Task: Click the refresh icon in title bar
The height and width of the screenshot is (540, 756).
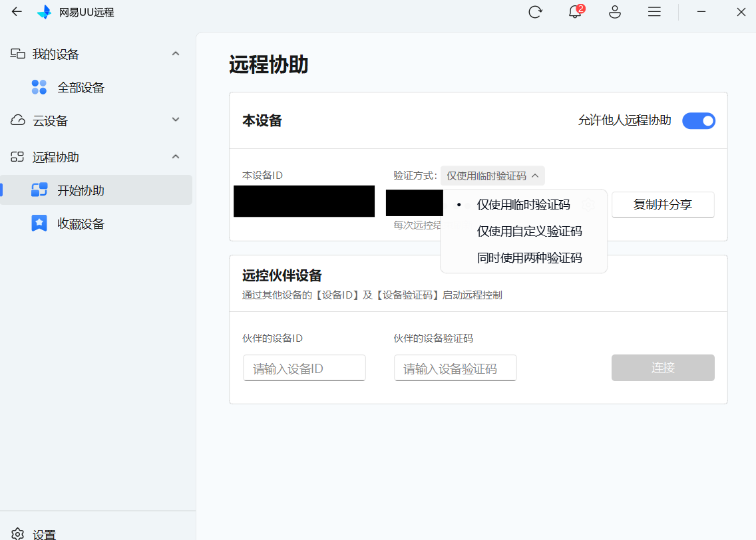Action: [x=535, y=12]
